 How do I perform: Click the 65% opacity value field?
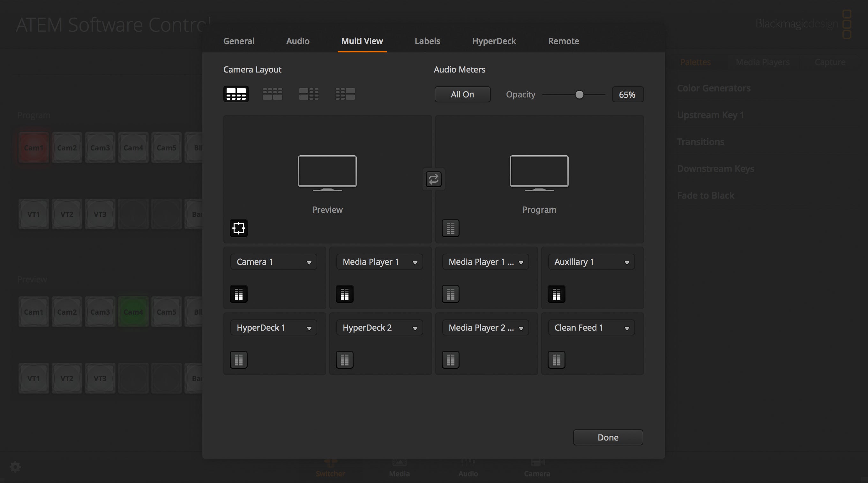click(x=627, y=95)
